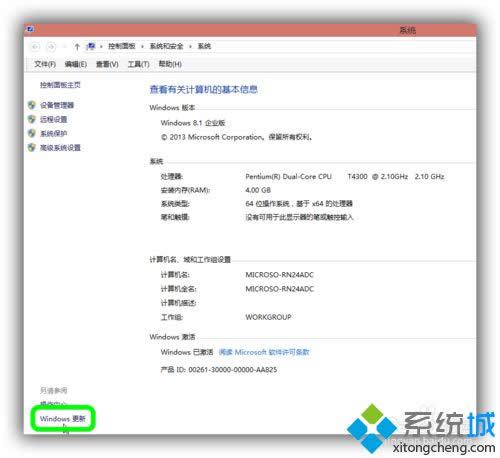Image resolution: width=500 pixels, height=458 pixels.
Task: Open the 工具(T) menu
Action: click(x=138, y=64)
